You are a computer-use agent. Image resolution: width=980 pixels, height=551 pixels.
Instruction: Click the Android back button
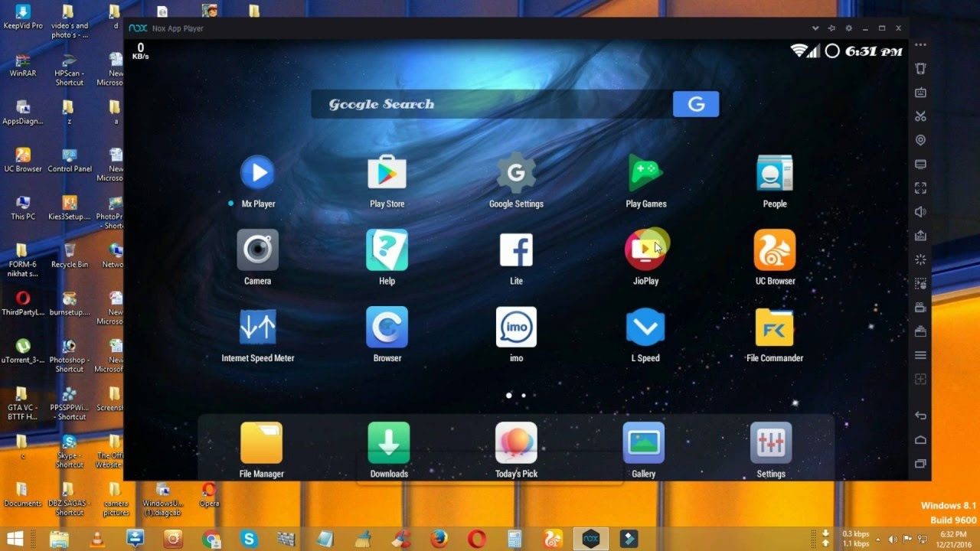[921, 416]
